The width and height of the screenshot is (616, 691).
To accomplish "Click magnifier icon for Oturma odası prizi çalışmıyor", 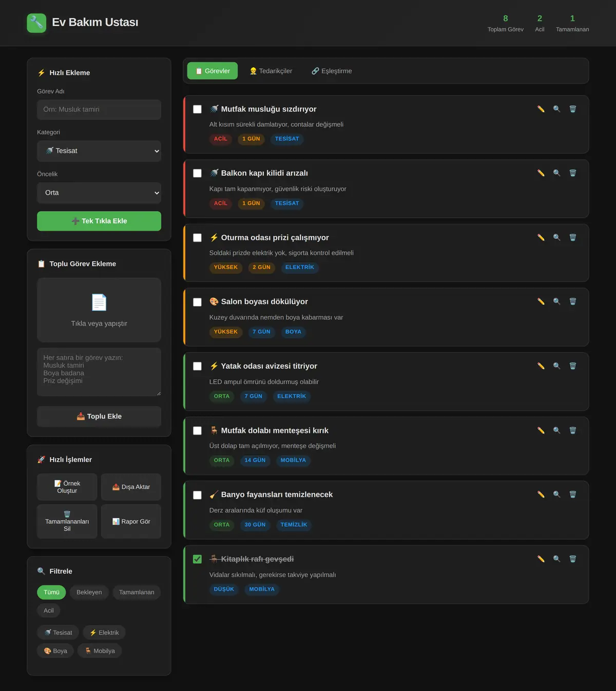I will 556,237.
